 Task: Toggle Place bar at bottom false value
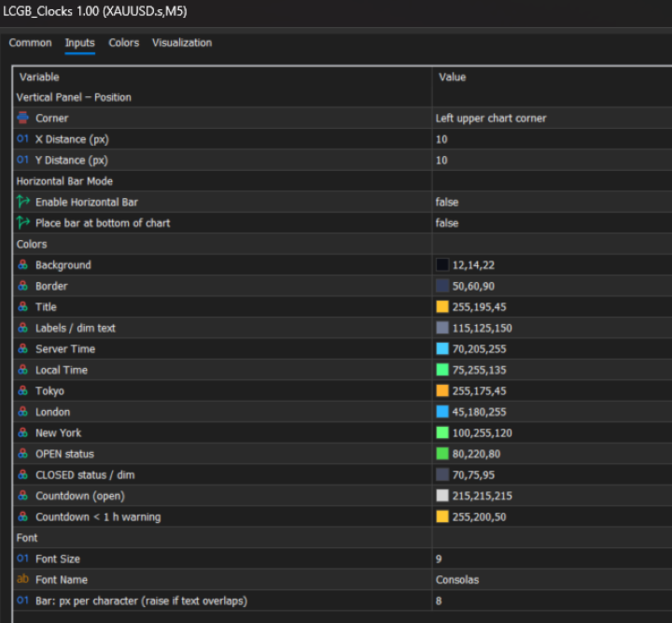[x=447, y=223]
